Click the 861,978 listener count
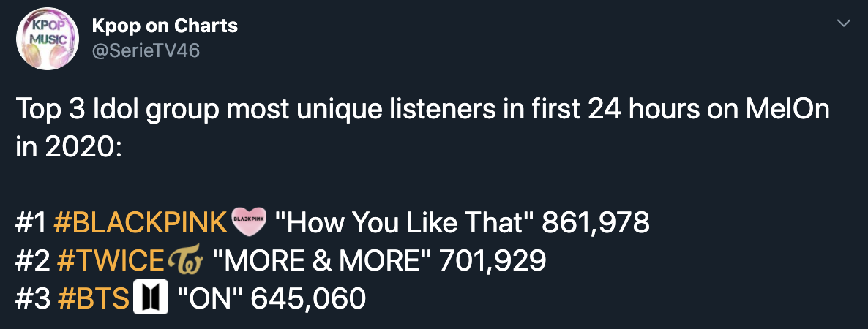 pyautogui.click(x=596, y=223)
